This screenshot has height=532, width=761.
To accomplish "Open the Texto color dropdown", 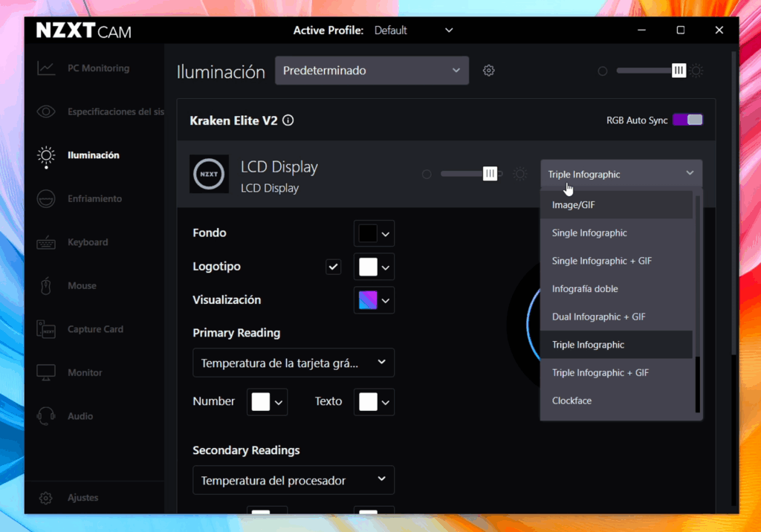I will (x=374, y=402).
